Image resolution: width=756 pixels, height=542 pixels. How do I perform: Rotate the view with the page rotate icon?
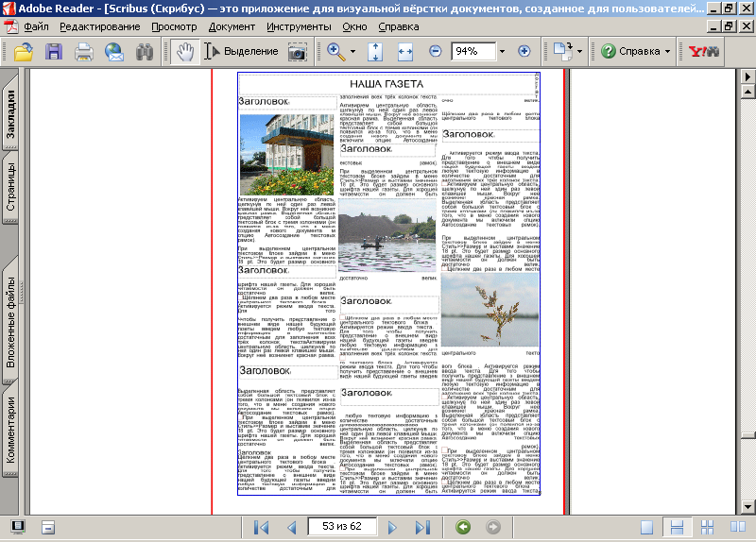click(562, 51)
